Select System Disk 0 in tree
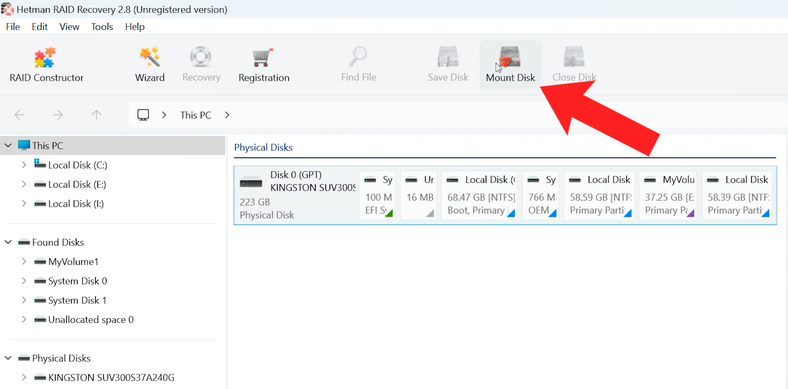Image resolution: width=788 pixels, height=389 pixels. (x=77, y=281)
